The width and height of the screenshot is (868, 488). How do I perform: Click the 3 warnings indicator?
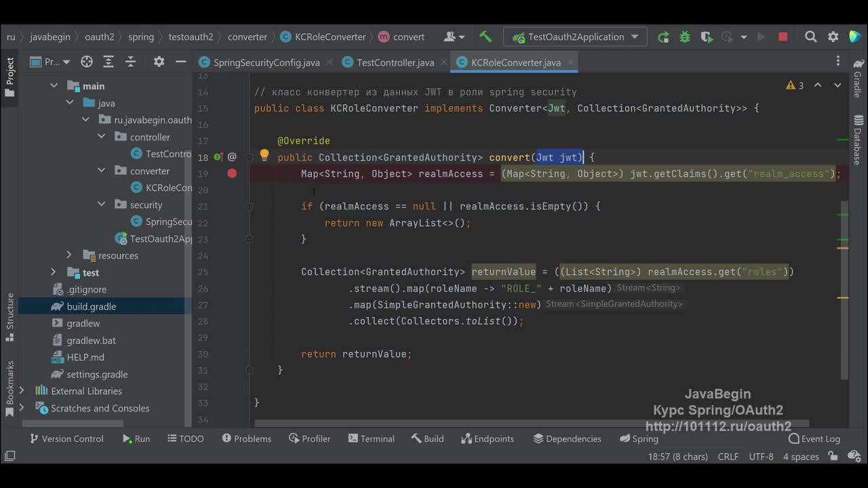(x=795, y=85)
